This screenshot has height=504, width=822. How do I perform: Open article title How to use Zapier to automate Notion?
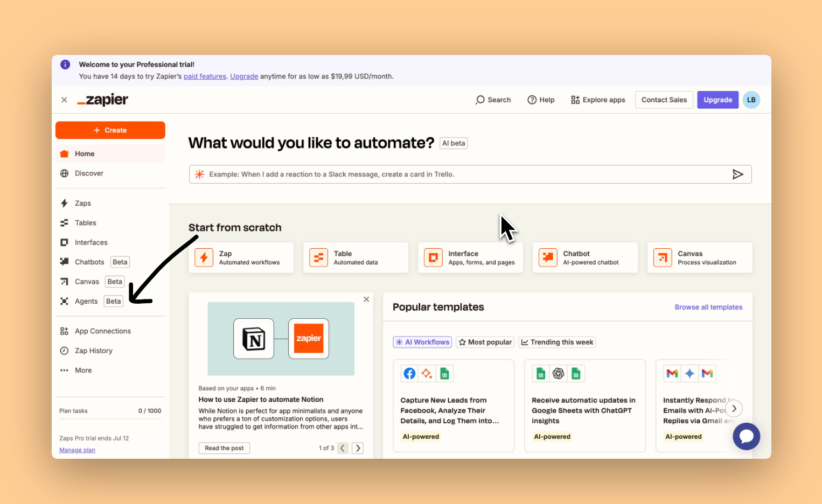261,400
